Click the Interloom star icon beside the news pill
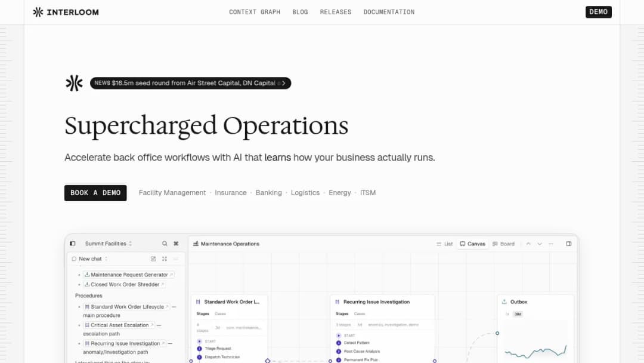 75,83
